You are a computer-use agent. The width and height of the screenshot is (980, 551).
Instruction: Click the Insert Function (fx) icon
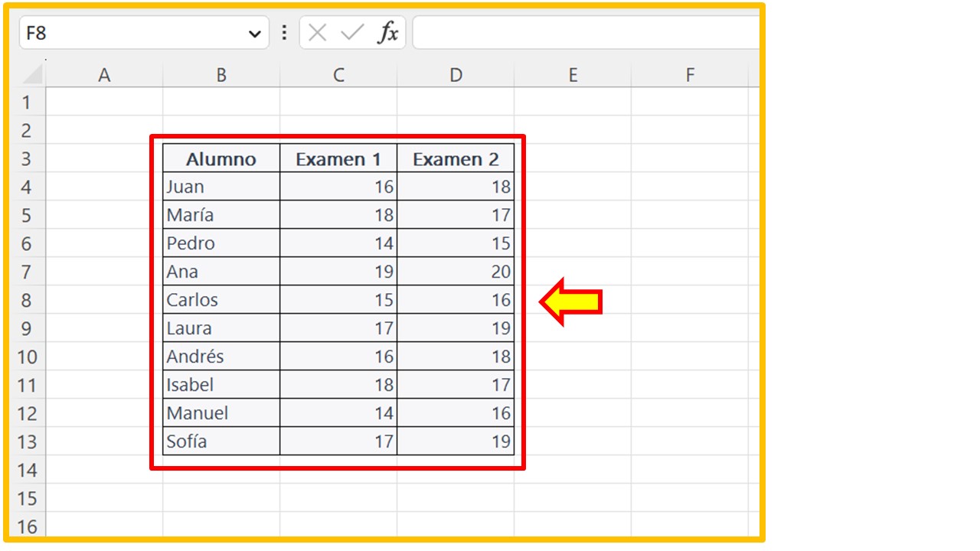pyautogui.click(x=389, y=32)
